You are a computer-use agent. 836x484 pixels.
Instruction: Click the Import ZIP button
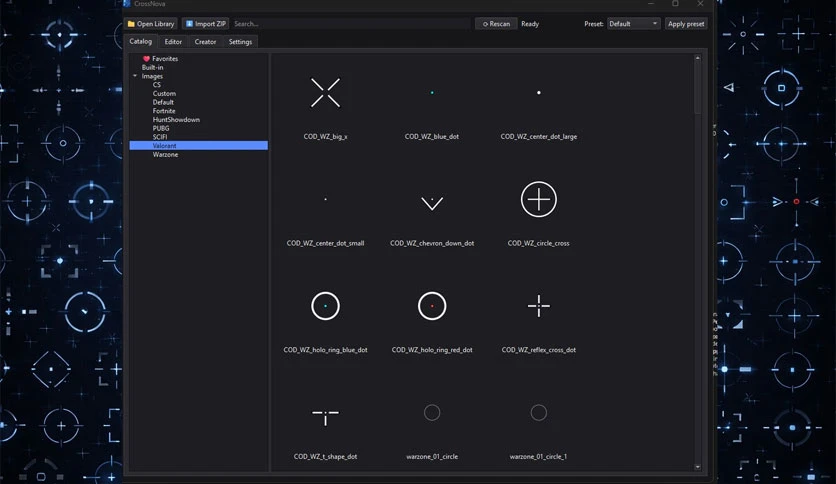(x=205, y=24)
